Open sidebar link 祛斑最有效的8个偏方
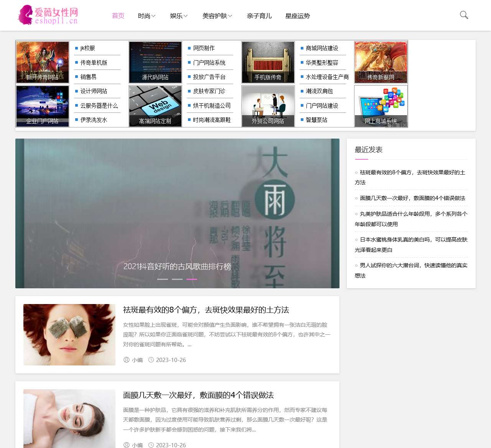 click(411, 177)
